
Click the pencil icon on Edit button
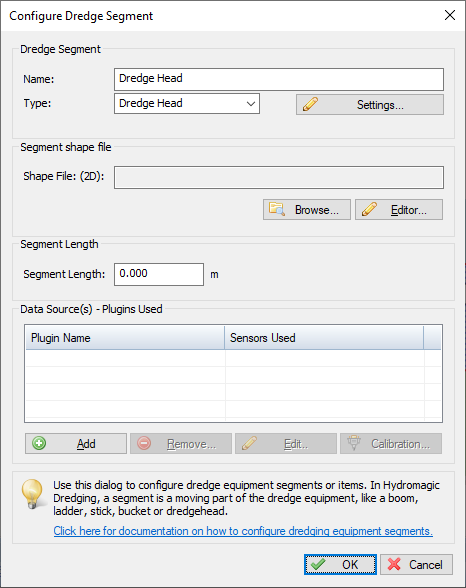tap(249, 443)
